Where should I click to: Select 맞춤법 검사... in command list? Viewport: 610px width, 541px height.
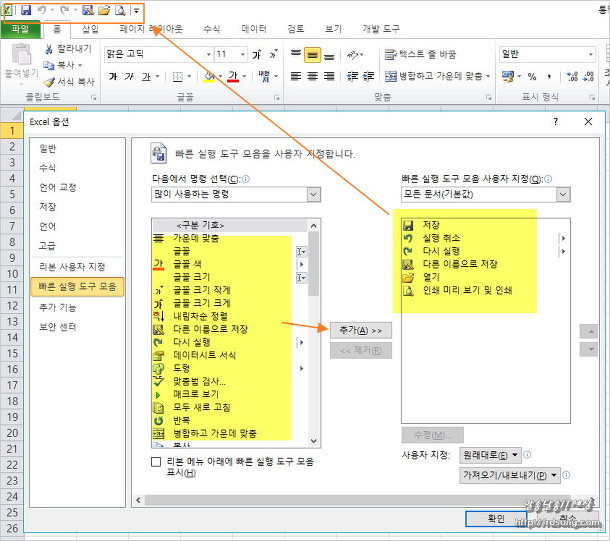pos(230,381)
